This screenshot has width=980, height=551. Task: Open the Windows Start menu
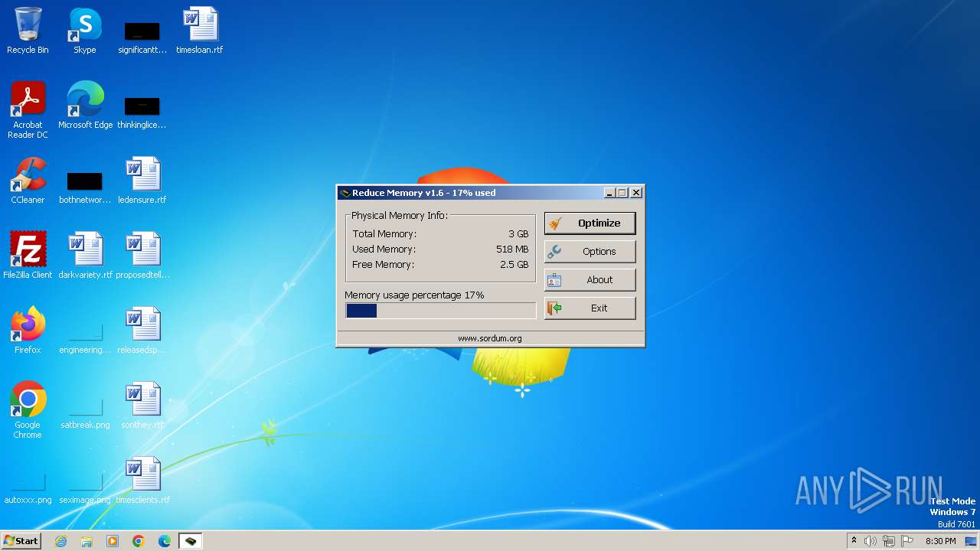pyautogui.click(x=21, y=541)
